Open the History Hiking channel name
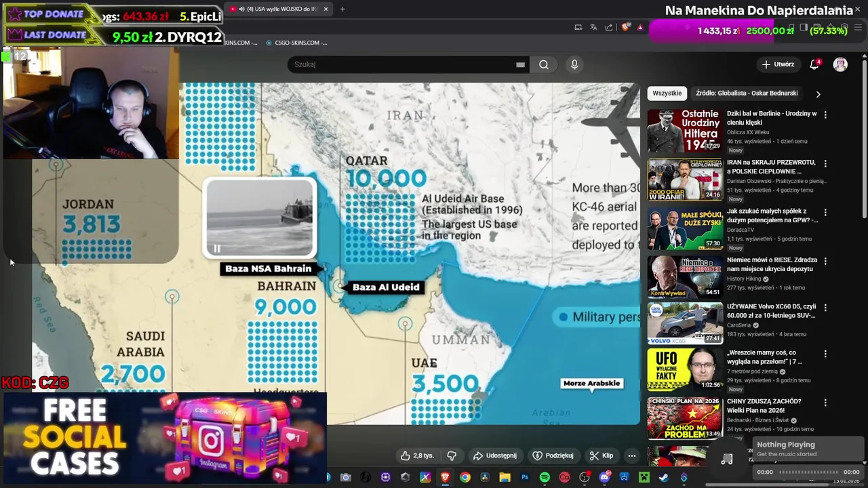The width and height of the screenshot is (868, 488). coord(744,279)
